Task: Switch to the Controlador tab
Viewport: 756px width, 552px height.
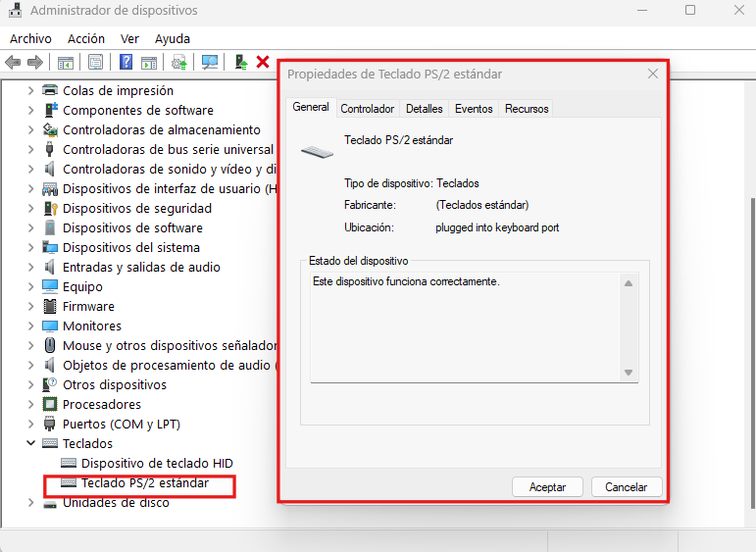Action: coord(368,109)
